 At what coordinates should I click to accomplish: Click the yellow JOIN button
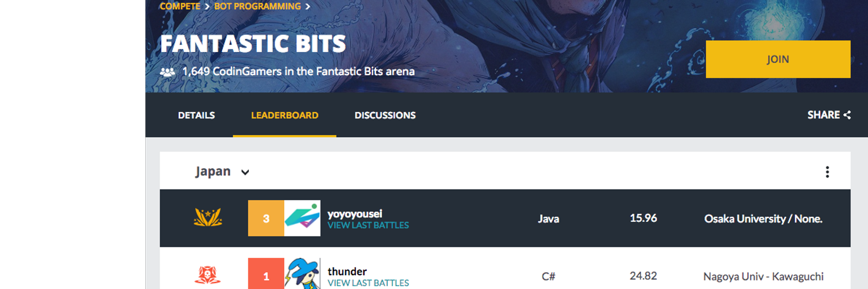pos(778,59)
